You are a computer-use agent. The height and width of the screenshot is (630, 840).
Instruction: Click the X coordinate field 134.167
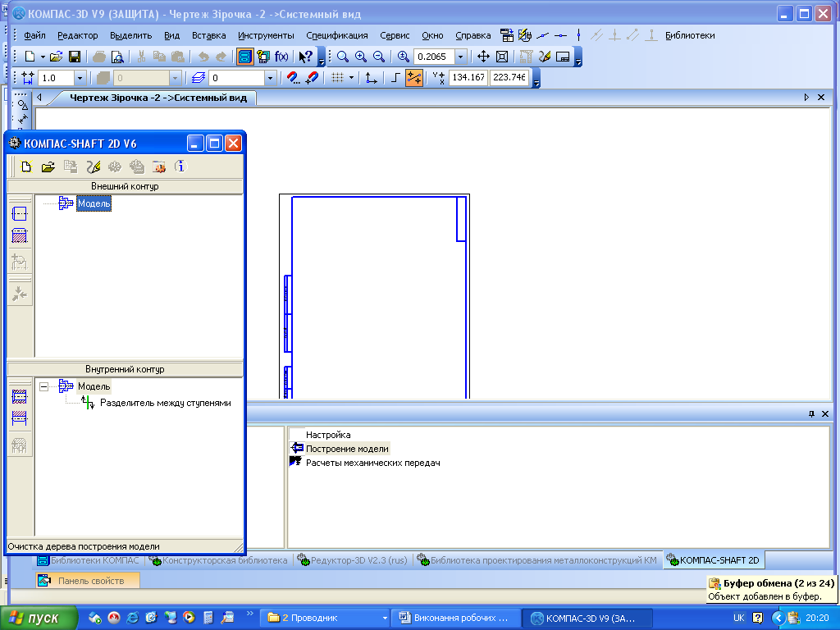point(468,78)
